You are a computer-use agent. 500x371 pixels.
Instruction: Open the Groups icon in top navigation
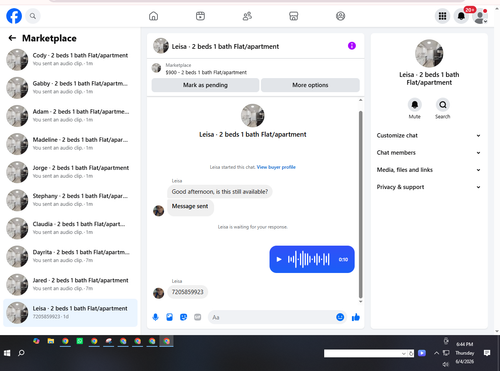(340, 16)
